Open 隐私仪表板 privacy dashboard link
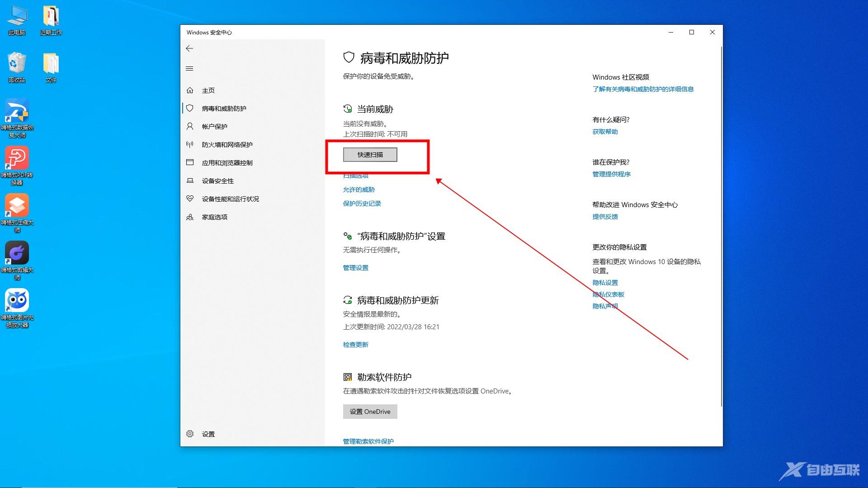Viewport: 868px width, 488px height. click(608, 294)
